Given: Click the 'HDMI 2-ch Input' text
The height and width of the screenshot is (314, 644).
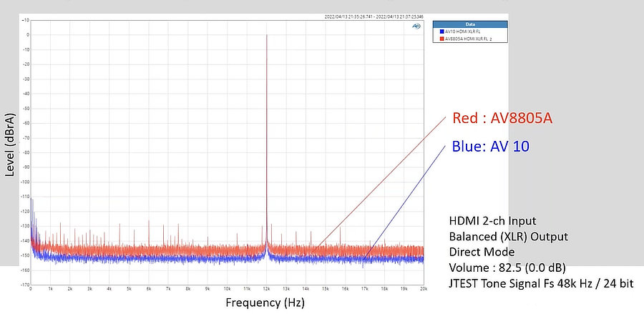Looking at the screenshot, I should [492, 221].
